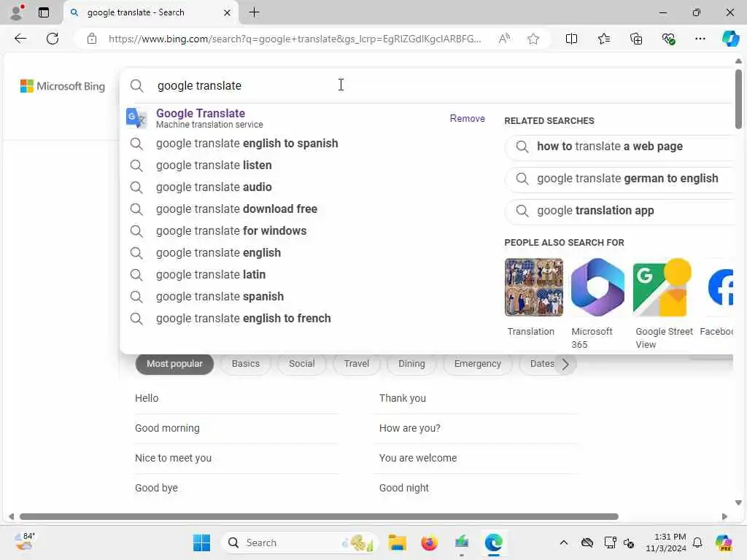747x560 pixels.
Task: Click the phrase 'Nice to meet you'
Action: click(x=173, y=458)
